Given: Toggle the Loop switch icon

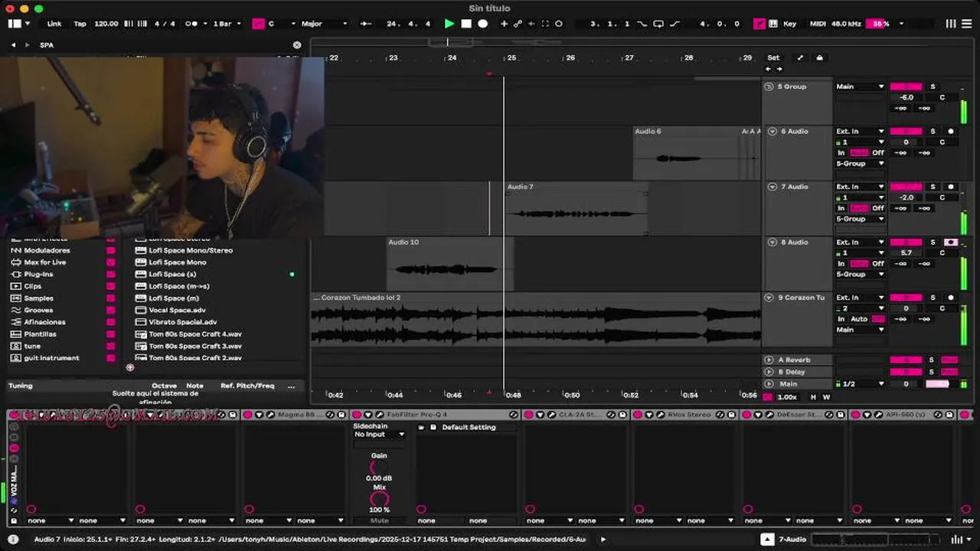Looking at the screenshot, I should pyautogui.click(x=658, y=24).
